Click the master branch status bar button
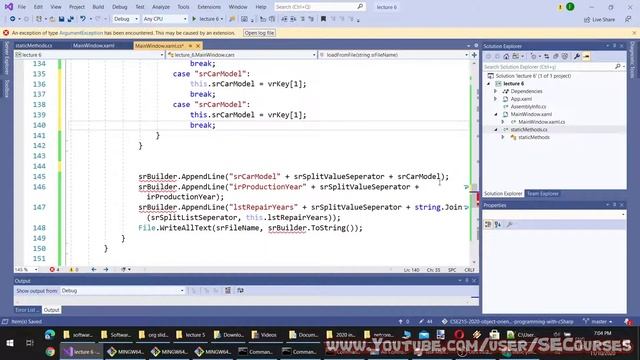The image size is (640, 360). [598, 322]
